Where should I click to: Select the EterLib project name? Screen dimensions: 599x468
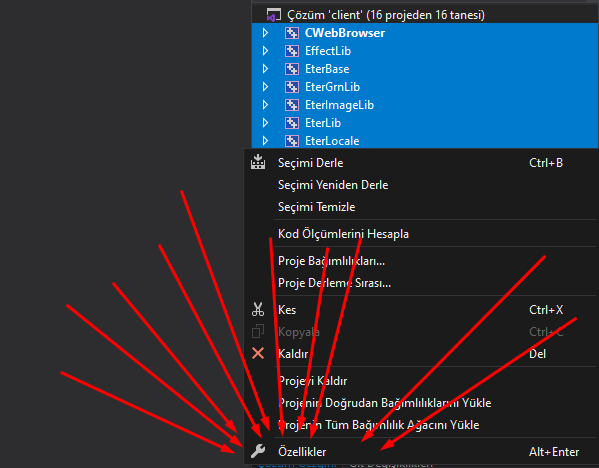tap(323, 123)
